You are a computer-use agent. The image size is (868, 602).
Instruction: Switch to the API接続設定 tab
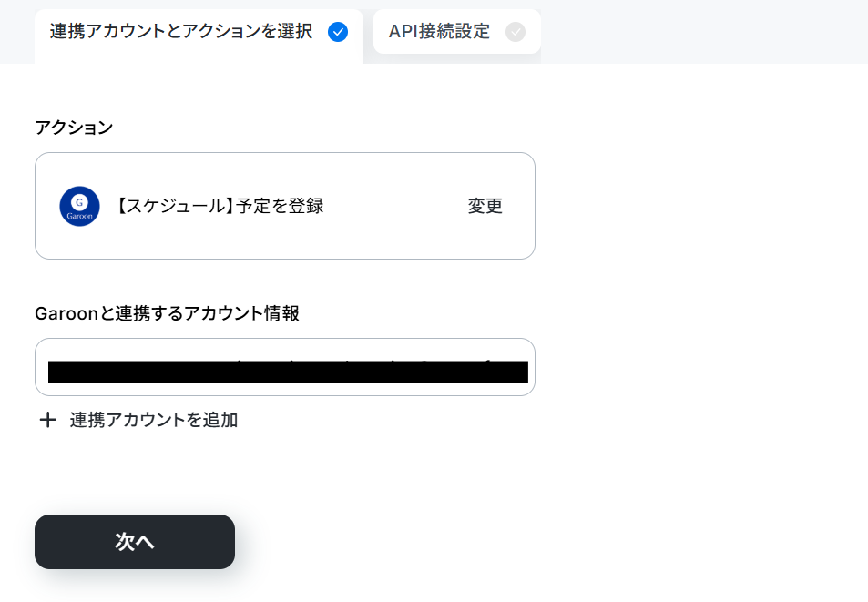456,32
